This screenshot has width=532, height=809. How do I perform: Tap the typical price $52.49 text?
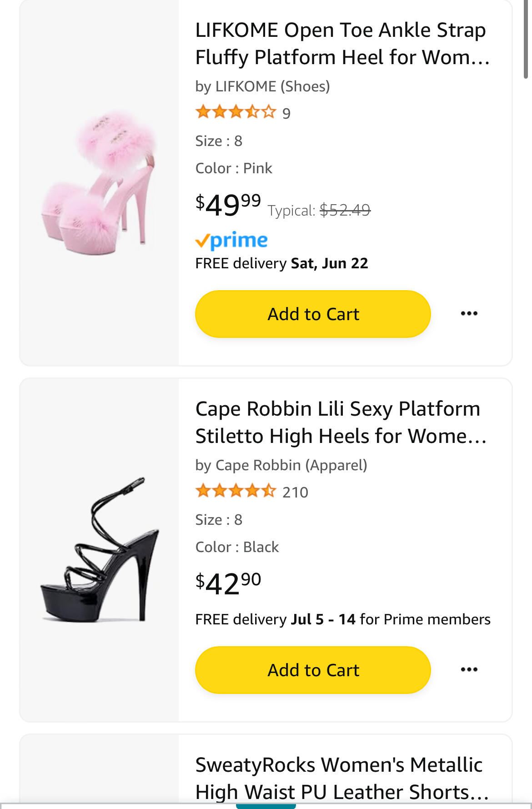pyautogui.click(x=319, y=210)
